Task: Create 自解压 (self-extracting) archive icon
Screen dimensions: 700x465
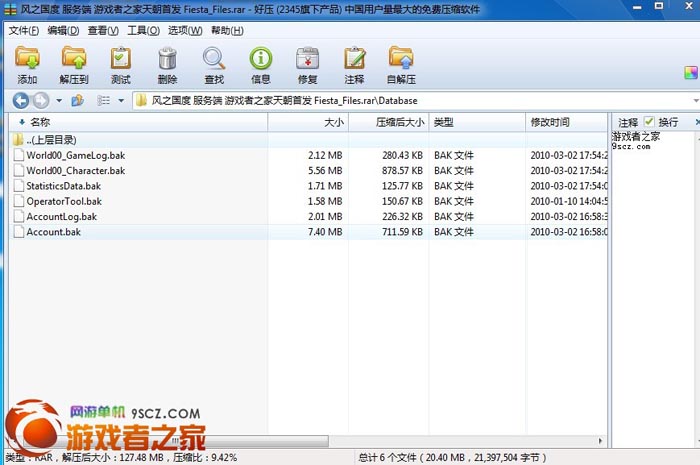Action: point(401,64)
